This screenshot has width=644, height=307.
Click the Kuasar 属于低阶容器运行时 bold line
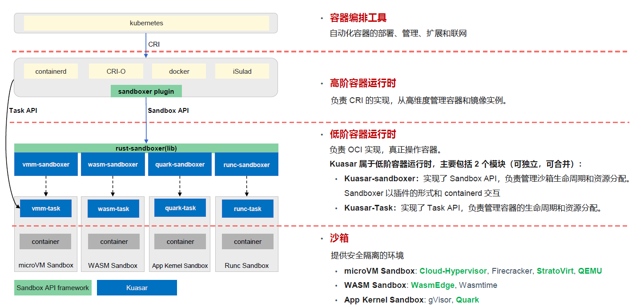tap(456, 164)
